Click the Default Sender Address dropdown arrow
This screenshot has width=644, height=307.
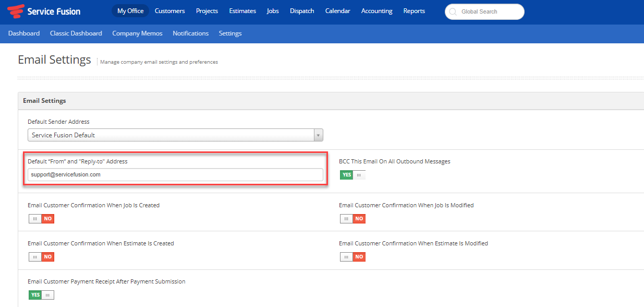coord(318,135)
